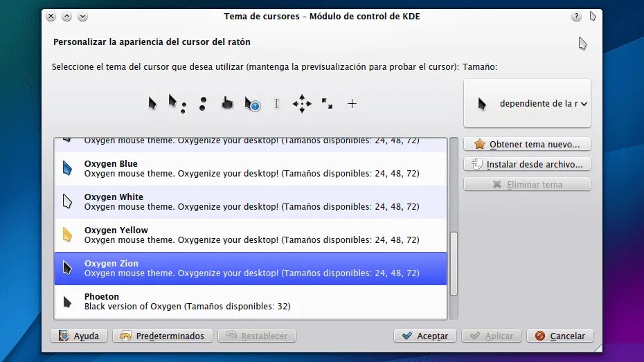Screen dimensions: 644x362
Task: Click the resize grip at the window corner
Action: (598, 348)
